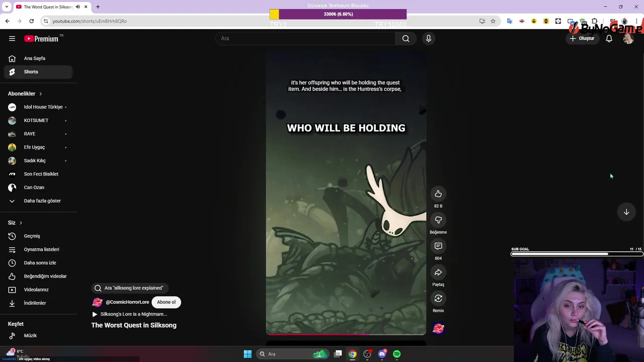Click the Chrome address bar URL
Screen dimensions: 644x362
[90, 21]
